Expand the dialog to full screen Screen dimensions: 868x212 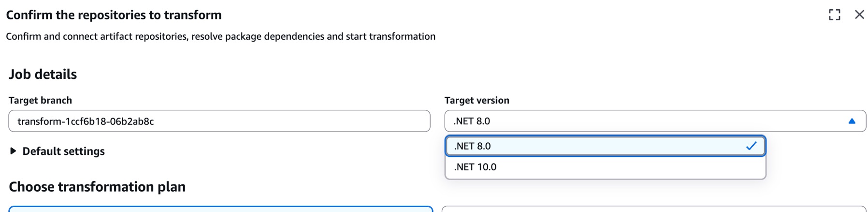(x=834, y=15)
